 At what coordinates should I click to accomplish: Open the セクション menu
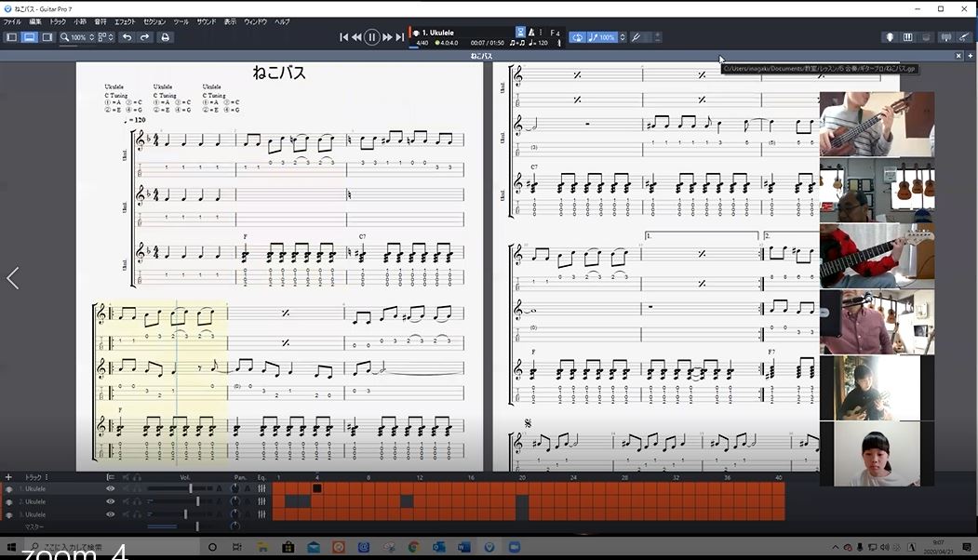154,21
